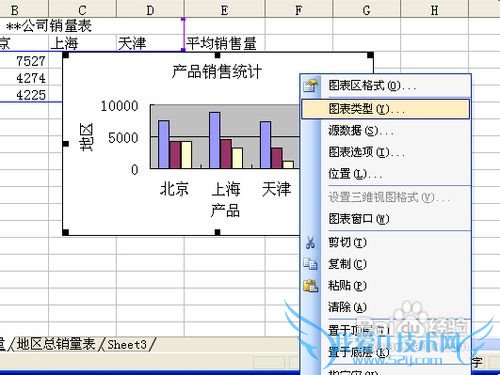
Task: Select cell containing 7527
Action: [24, 61]
